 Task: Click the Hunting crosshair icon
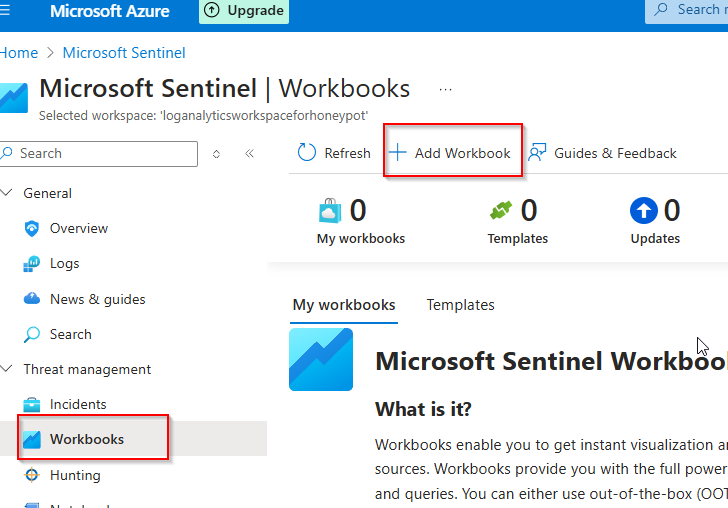[x=32, y=475]
